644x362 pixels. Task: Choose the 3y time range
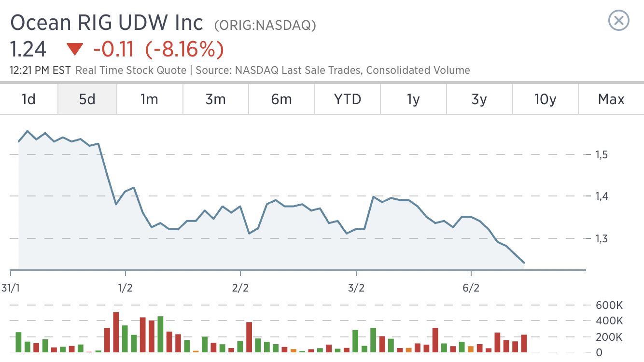479,99
